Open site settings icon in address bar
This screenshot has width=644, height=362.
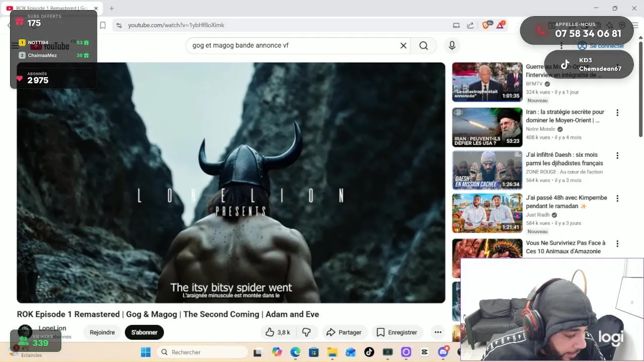[118, 25]
